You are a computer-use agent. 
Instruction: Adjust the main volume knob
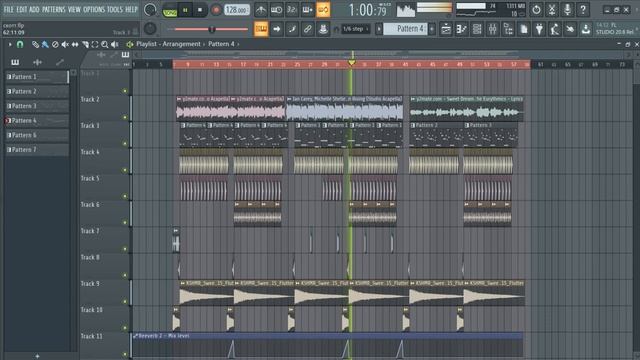click(x=150, y=9)
